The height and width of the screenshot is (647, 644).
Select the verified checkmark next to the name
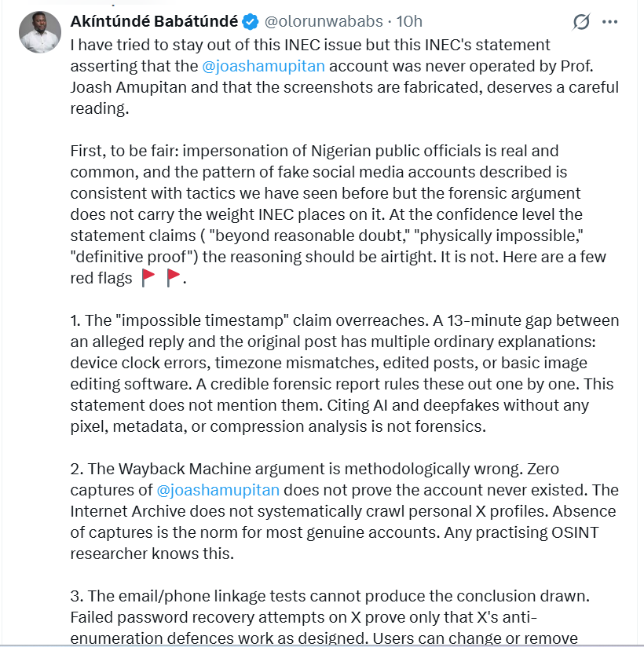251,22
